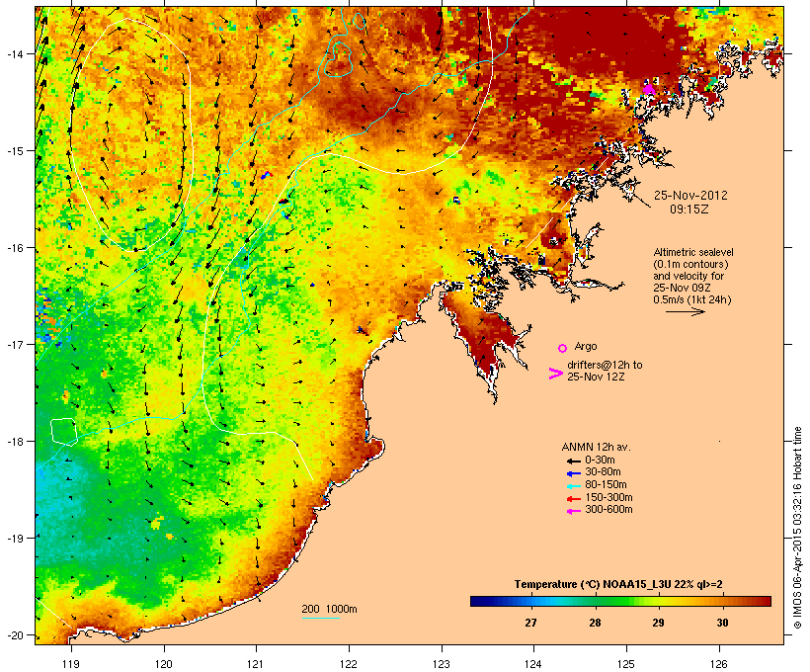
Task: Click the '0.5m/s (1kt 24h)' scale text
Action: 692,299
